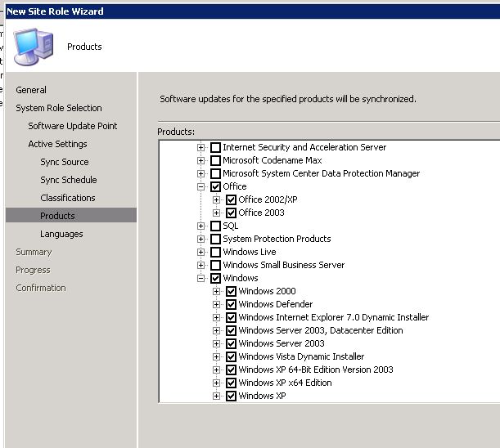Expand the Windows Server 2003 node
500x448 pixels.
click(216, 343)
